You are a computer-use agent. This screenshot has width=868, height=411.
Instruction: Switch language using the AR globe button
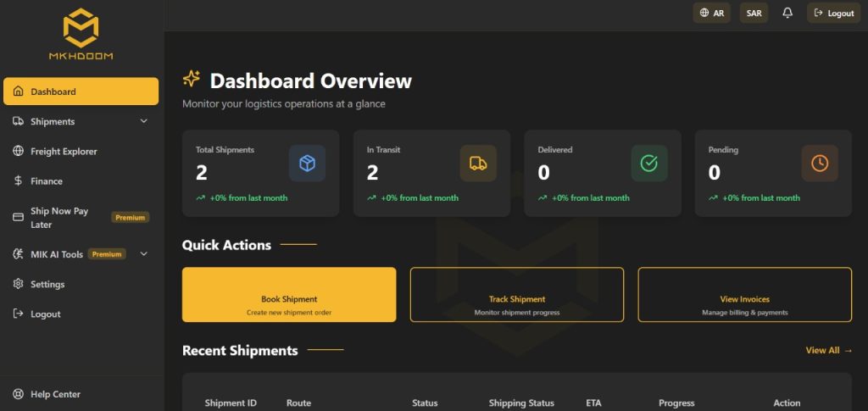pos(711,14)
